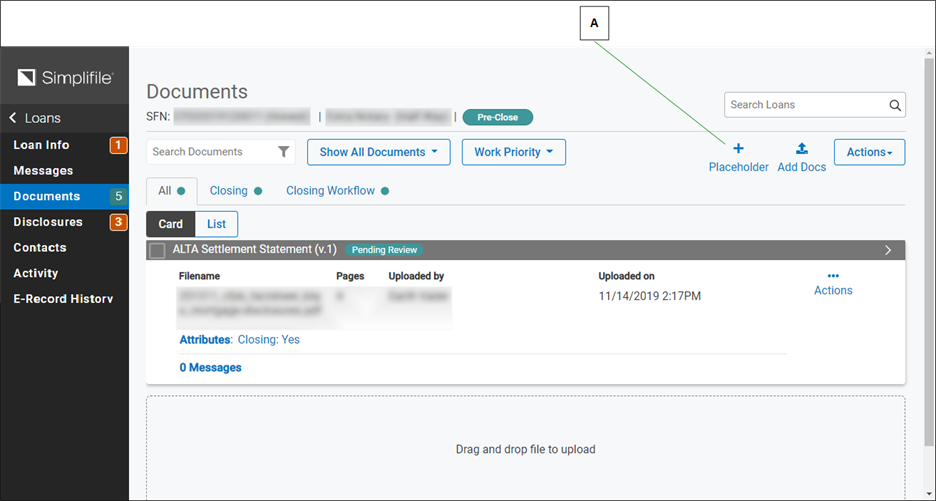Viewport: 936px width, 501px height.
Task: Open the Show All Documents dropdown
Action: 378,152
